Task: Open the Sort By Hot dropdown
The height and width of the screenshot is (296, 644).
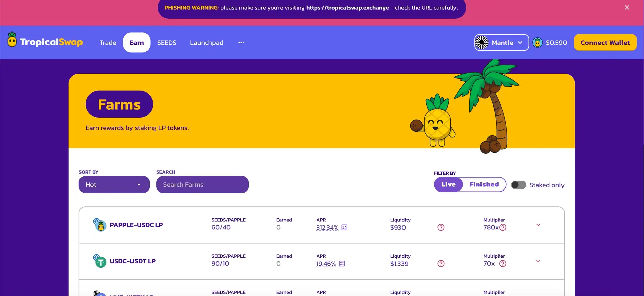Action: point(114,185)
